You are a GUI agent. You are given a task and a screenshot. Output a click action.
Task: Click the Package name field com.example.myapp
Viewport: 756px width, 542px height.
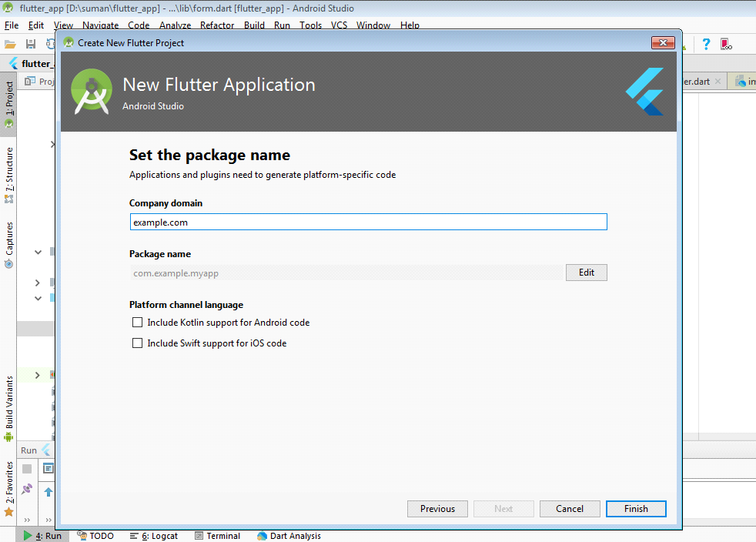[x=347, y=273]
